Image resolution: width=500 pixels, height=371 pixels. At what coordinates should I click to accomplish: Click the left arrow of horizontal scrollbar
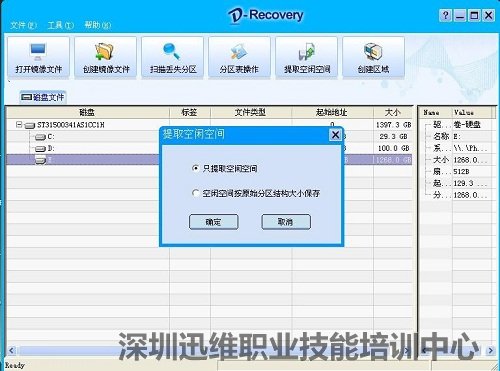[12, 350]
